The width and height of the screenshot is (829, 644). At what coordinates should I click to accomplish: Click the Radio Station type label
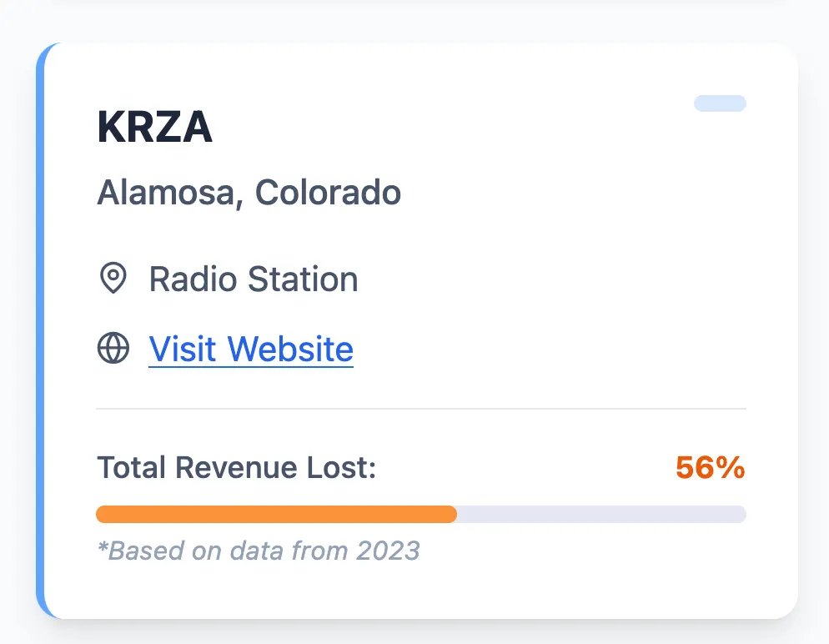pos(254,279)
